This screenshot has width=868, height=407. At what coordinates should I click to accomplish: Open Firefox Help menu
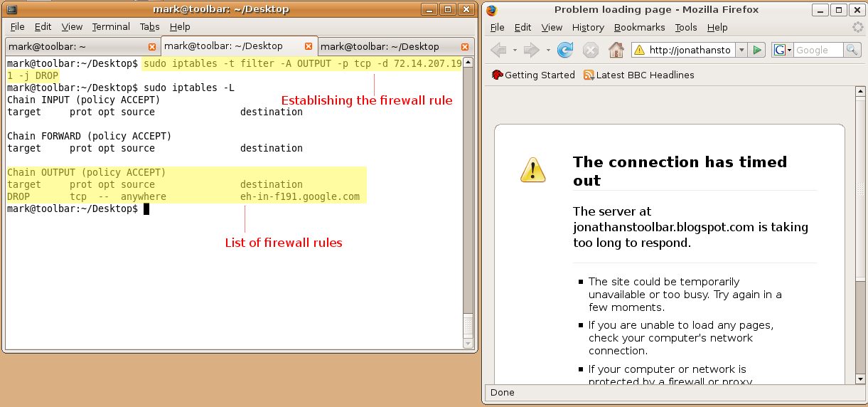point(717,27)
